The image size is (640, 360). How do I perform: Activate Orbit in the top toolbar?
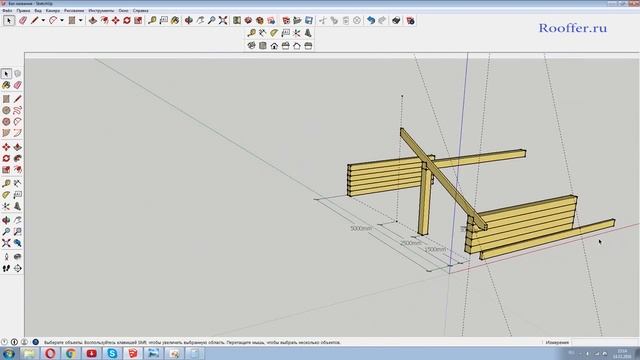tap(189, 20)
